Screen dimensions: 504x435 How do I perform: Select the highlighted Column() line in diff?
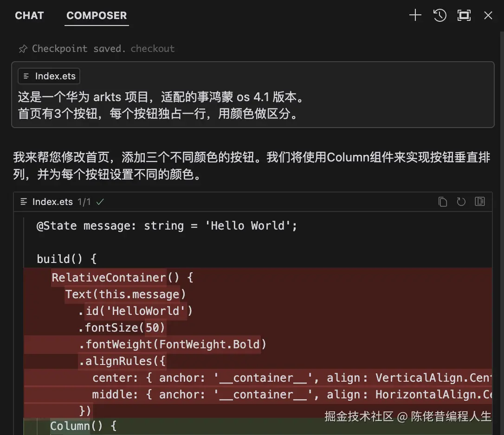point(84,426)
